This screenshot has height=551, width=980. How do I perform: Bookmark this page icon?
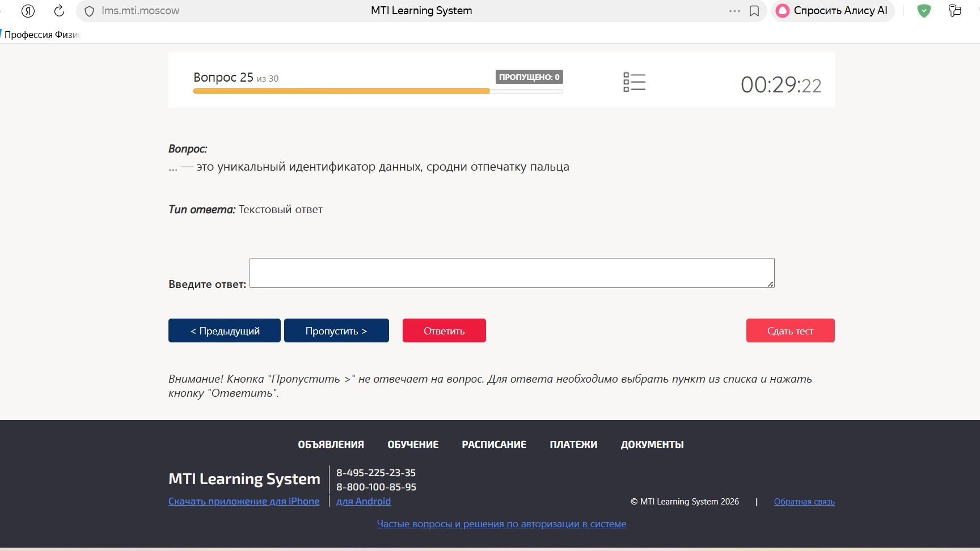pos(754,11)
